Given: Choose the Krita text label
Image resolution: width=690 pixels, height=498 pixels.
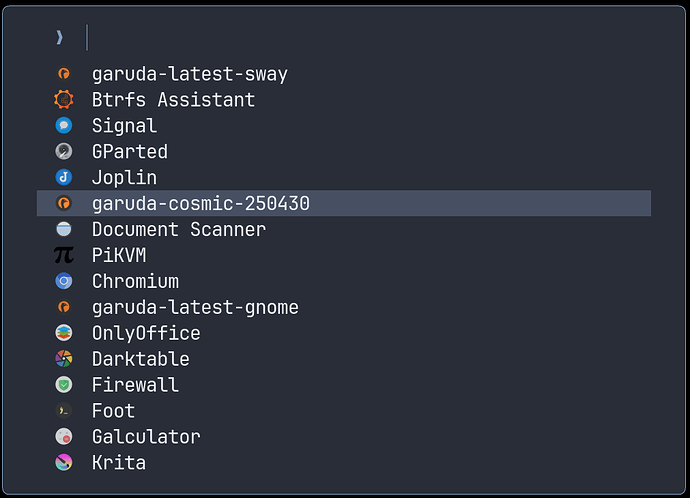Looking at the screenshot, I should click(119, 463).
